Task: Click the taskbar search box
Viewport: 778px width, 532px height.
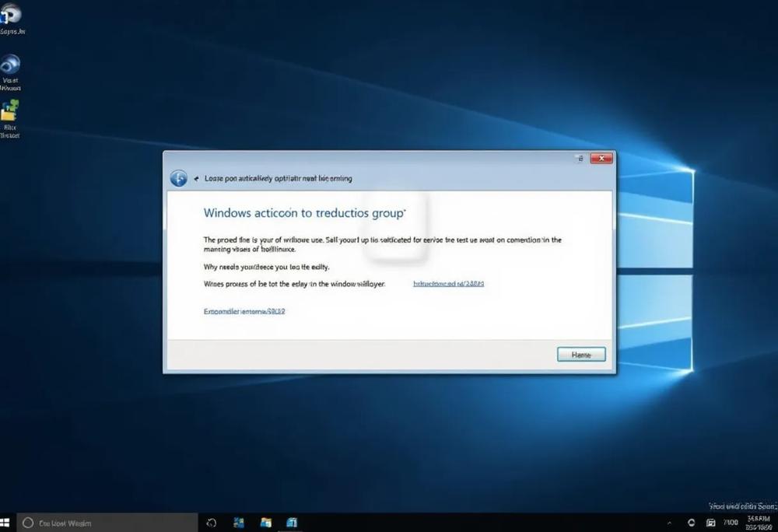Action: pyautogui.click(x=107, y=523)
